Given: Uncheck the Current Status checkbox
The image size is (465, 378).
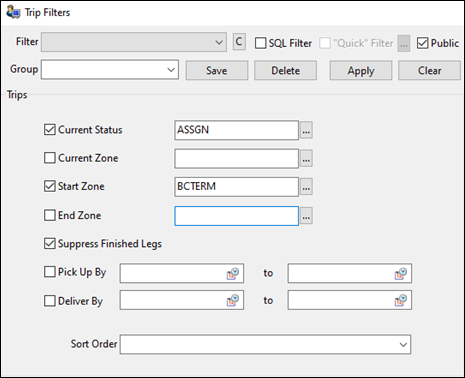Looking at the screenshot, I should pyautogui.click(x=50, y=130).
